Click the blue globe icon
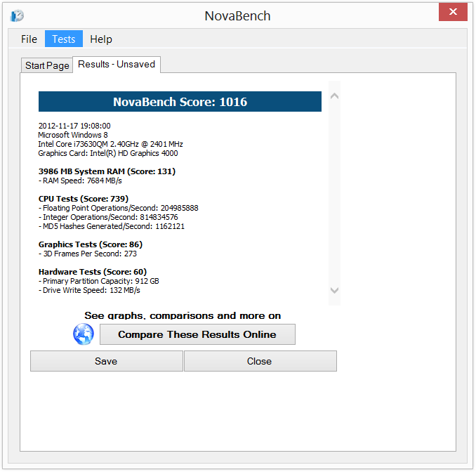 pyautogui.click(x=84, y=334)
